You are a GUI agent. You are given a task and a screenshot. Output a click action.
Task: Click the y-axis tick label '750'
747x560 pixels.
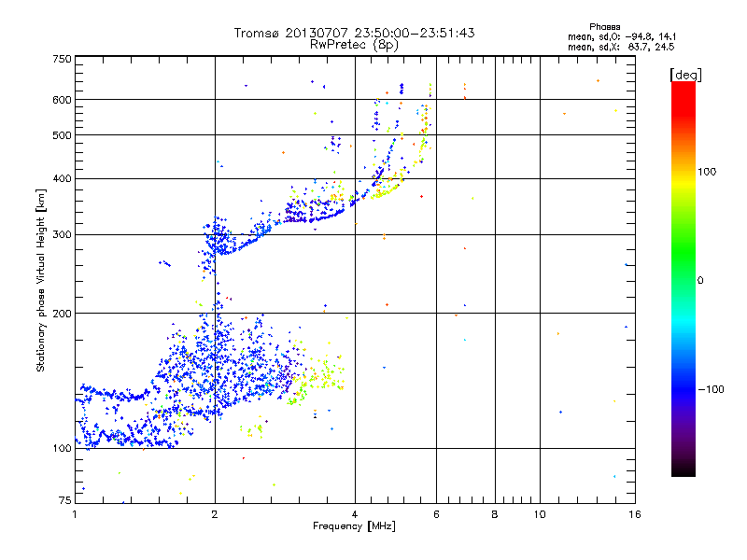(x=62, y=59)
